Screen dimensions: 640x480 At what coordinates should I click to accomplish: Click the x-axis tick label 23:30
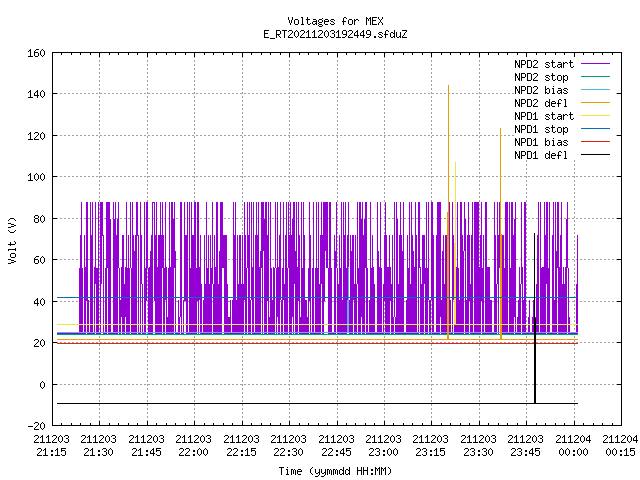click(x=478, y=452)
